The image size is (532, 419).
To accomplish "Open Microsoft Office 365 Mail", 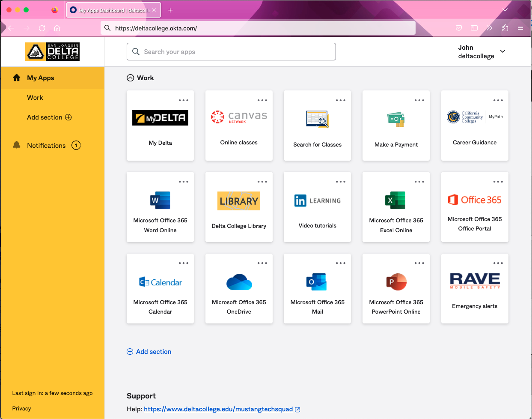I will (317, 288).
